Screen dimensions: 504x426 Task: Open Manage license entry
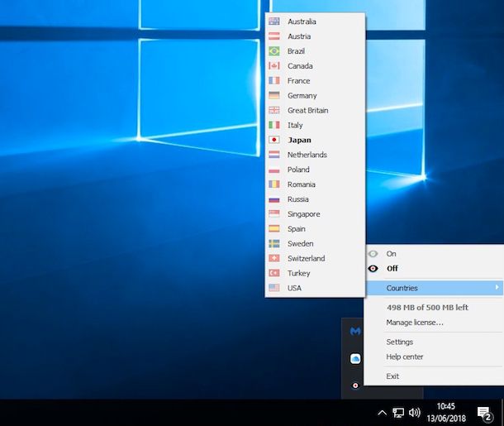(415, 323)
